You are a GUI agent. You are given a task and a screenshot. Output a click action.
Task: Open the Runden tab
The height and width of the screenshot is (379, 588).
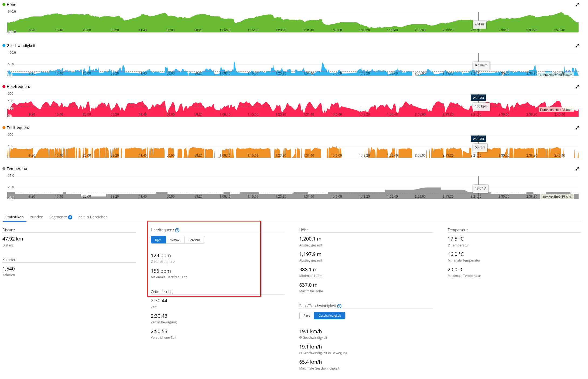(x=36, y=217)
